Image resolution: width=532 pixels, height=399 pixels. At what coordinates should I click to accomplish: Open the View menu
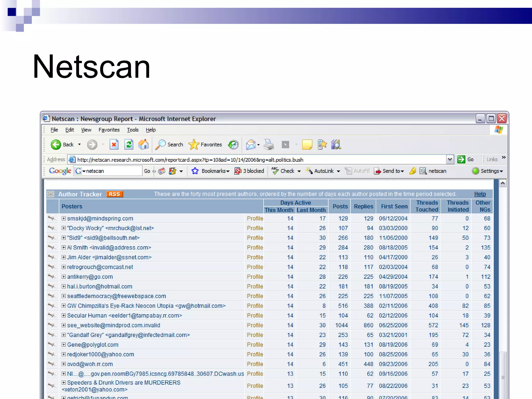tap(86, 130)
